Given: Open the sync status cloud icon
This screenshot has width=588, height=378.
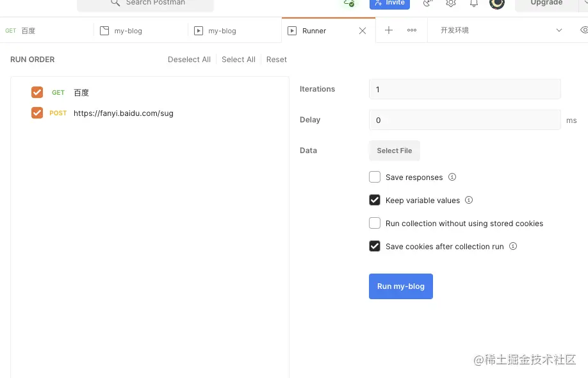Looking at the screenshot, I should (x=349, y=3).
